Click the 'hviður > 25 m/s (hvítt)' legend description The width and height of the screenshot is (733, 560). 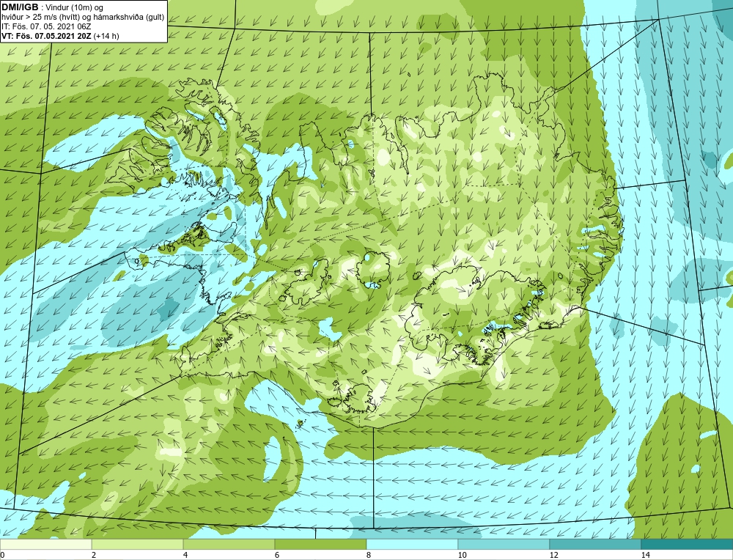[40, 18]
